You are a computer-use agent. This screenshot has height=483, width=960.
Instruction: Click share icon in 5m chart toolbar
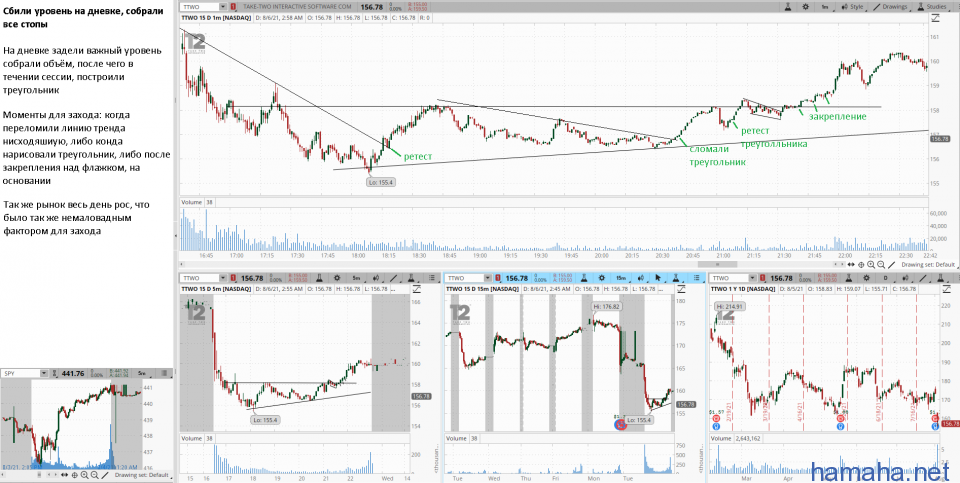point(377,279)
